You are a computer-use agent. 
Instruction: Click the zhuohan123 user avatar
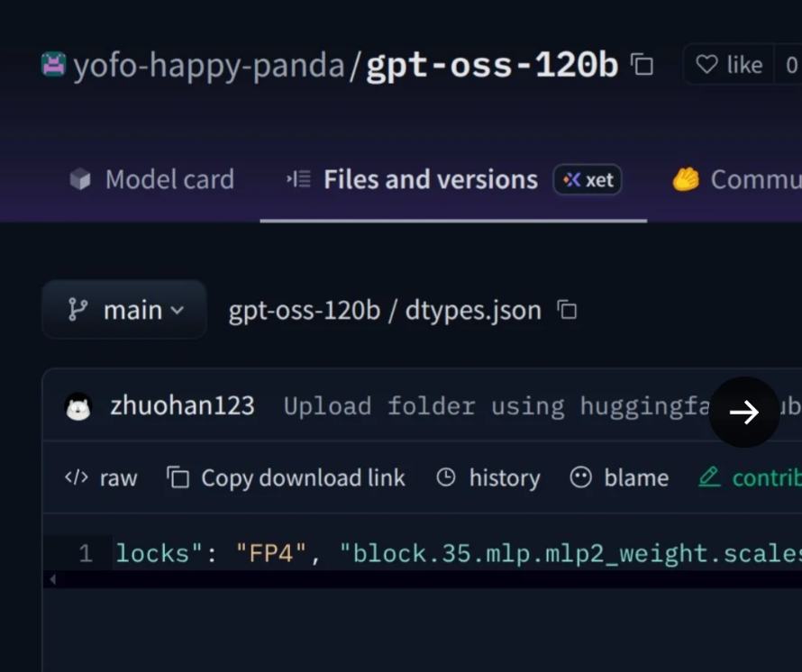[x=78, y=406]
